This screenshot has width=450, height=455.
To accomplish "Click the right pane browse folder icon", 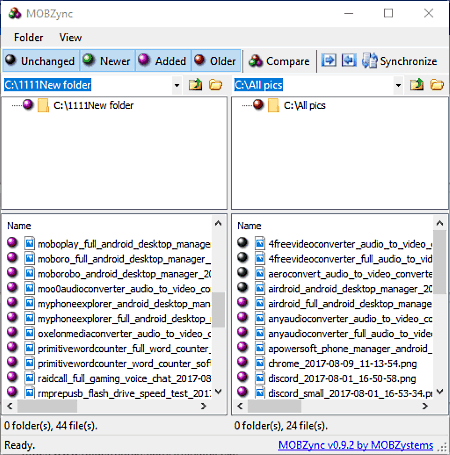I will point(437,85).
